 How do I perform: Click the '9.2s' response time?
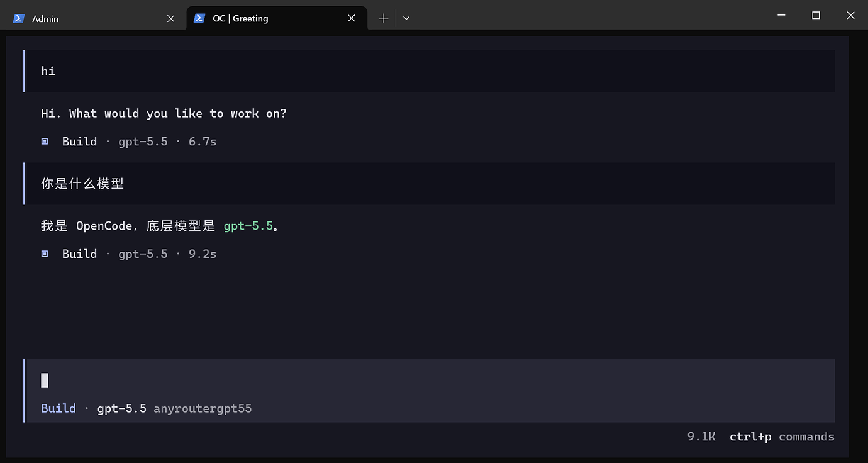(203, 254)
